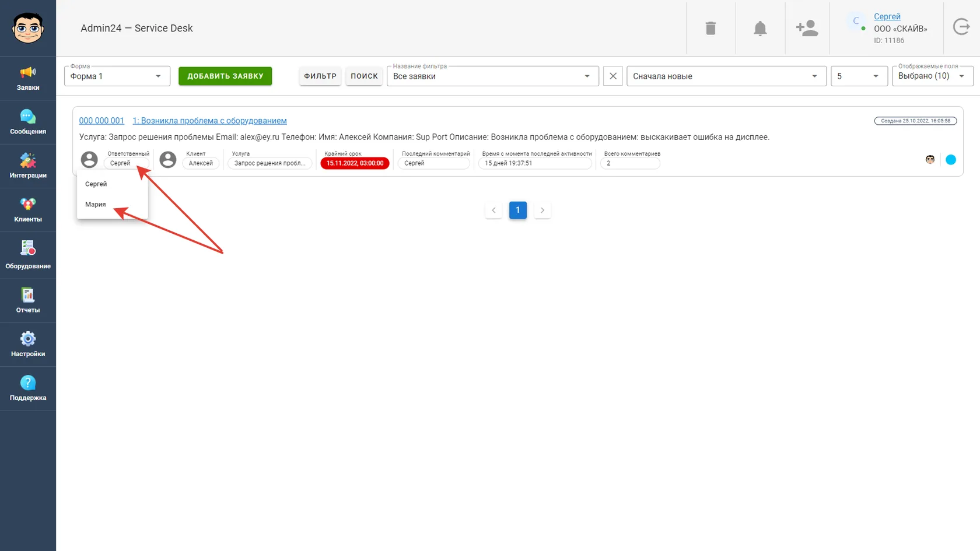This screenshot has width=980, height=551.
Task: Open the trash bin in header
Action: pyautogui.click(x=710, y=28)
